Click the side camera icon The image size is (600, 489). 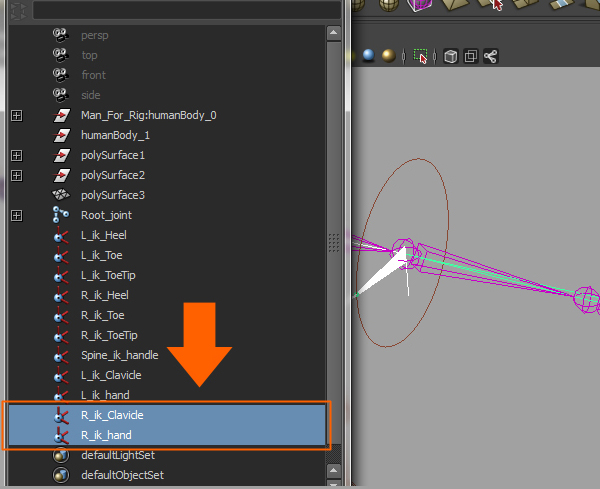tap(60, 95)
